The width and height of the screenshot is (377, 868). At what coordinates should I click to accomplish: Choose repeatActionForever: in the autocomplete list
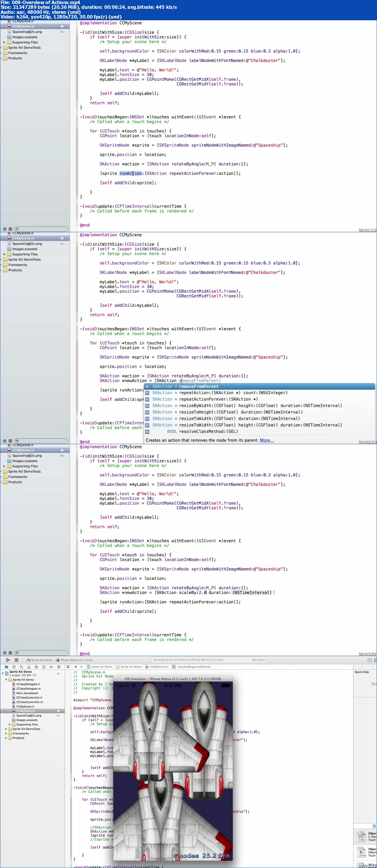260,399
